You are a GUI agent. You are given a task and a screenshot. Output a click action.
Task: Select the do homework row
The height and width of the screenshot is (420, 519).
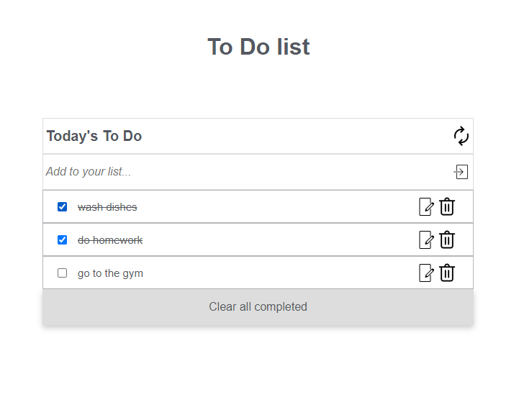point(258,239)
